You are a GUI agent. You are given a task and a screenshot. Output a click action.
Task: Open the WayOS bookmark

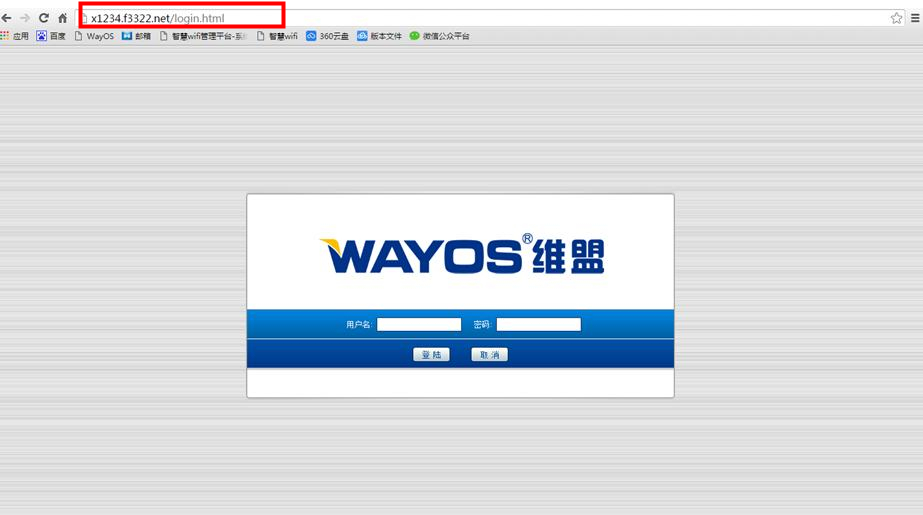point(94,36)
